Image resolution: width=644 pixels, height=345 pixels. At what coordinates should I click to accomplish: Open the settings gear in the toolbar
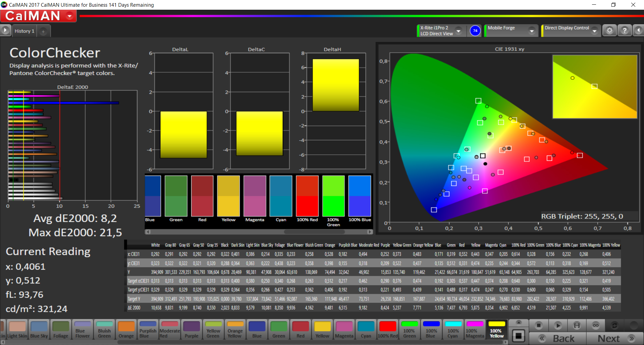[x=609, y=30]
